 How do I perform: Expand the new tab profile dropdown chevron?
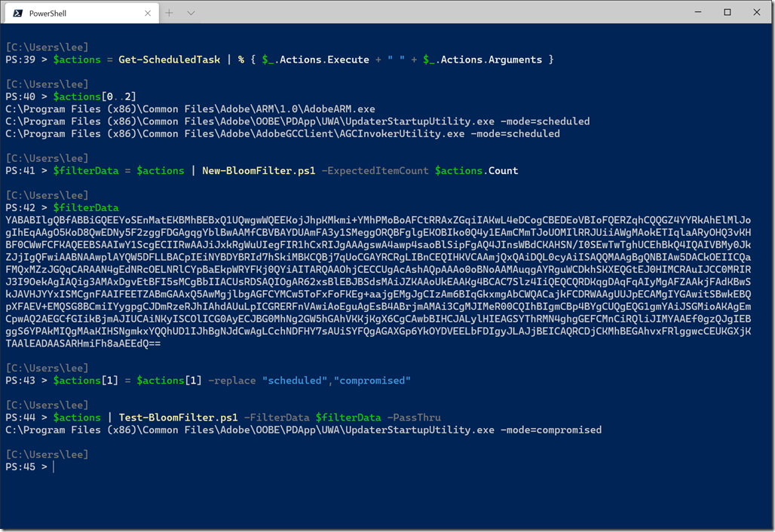[191, 13]
